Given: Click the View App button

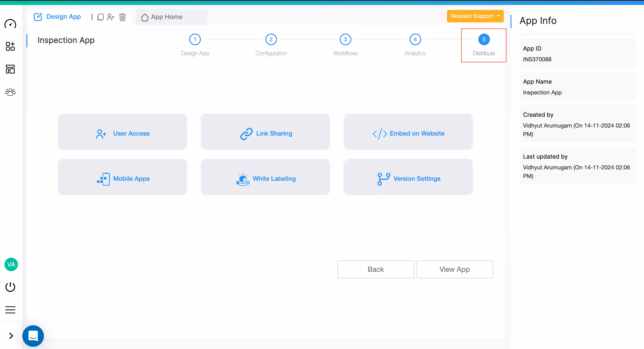Looking at the screenshot, I should (455, 269).
